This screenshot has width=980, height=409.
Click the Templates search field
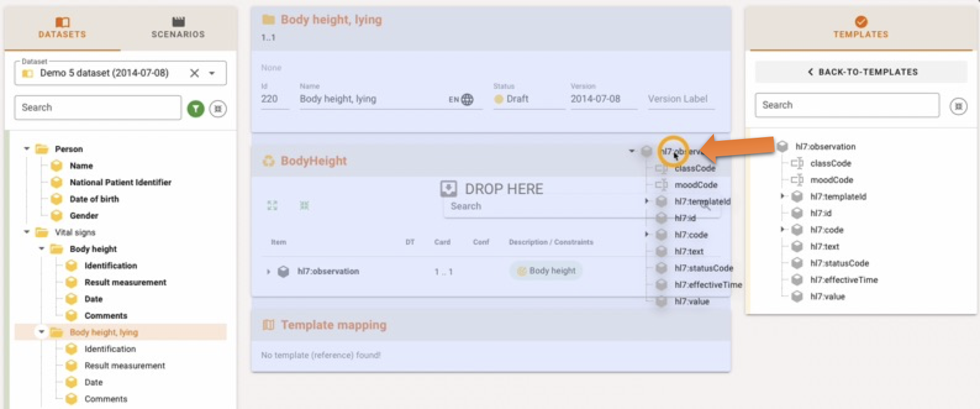coord(846,105)
